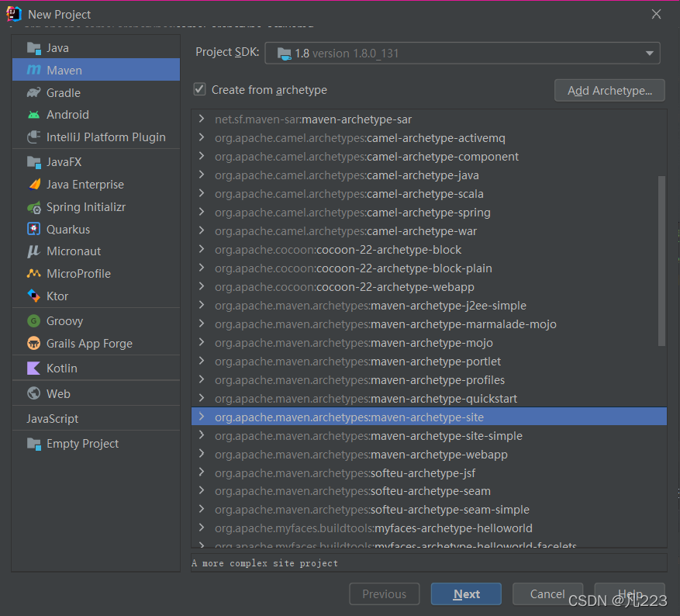Image resolution: width=680 pixels, height=616 pixels.
Task: Click the Gradle elephant icon
Action: tap(34, 92)
